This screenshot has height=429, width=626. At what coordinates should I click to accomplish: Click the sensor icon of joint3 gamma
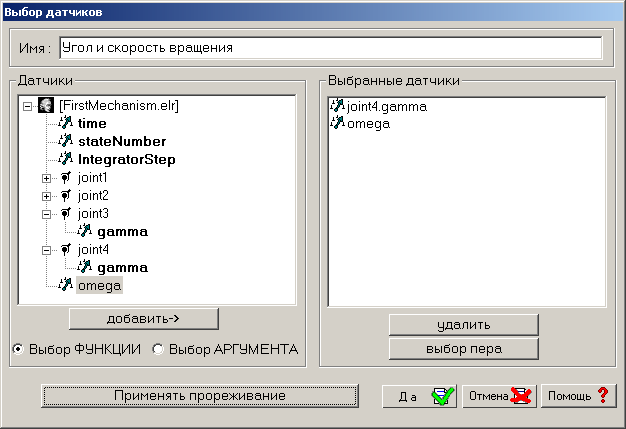coord(85,231)
